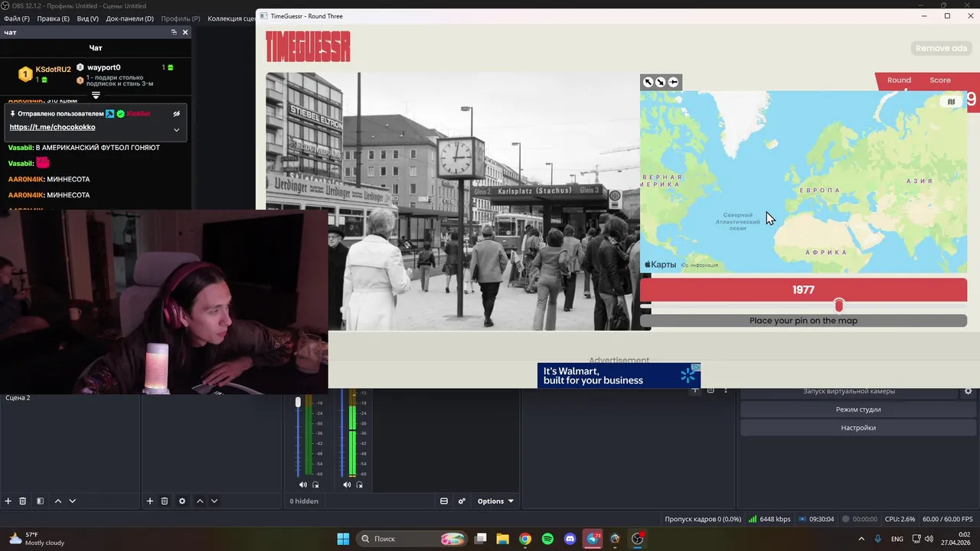Open Walmart advertisement banner
980x551 pixels.
coord(619,375)
